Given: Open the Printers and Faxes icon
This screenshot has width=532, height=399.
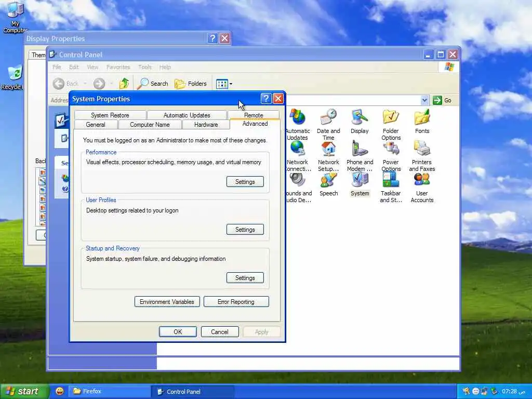Looking at the screenshot, I should click(422, 156).
